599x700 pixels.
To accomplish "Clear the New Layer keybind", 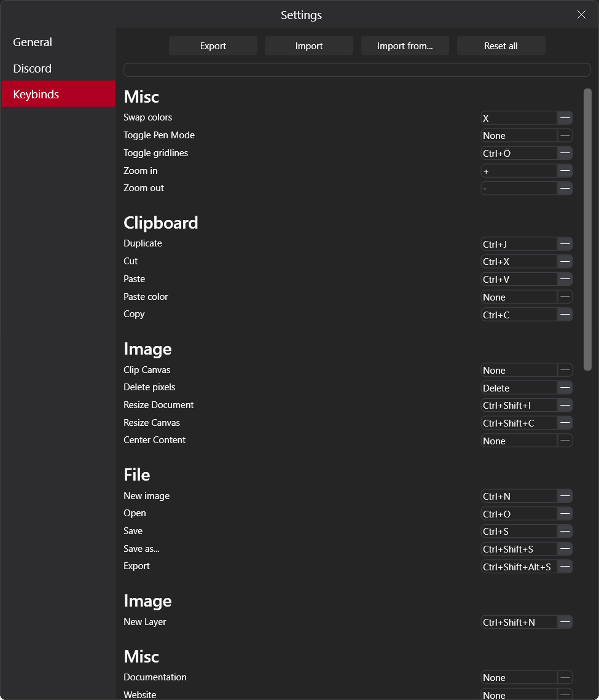I will (x=565, y=622).
